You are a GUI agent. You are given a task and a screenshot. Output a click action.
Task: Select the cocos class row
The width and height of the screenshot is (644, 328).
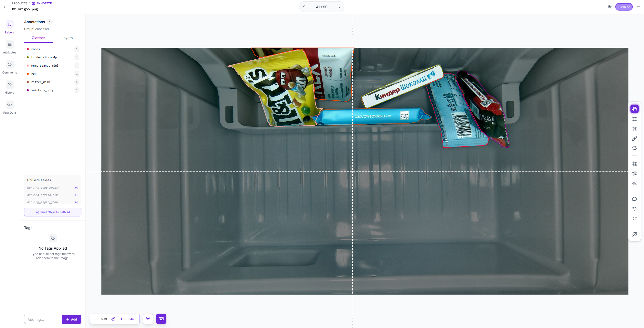click(x=53, y=49)
